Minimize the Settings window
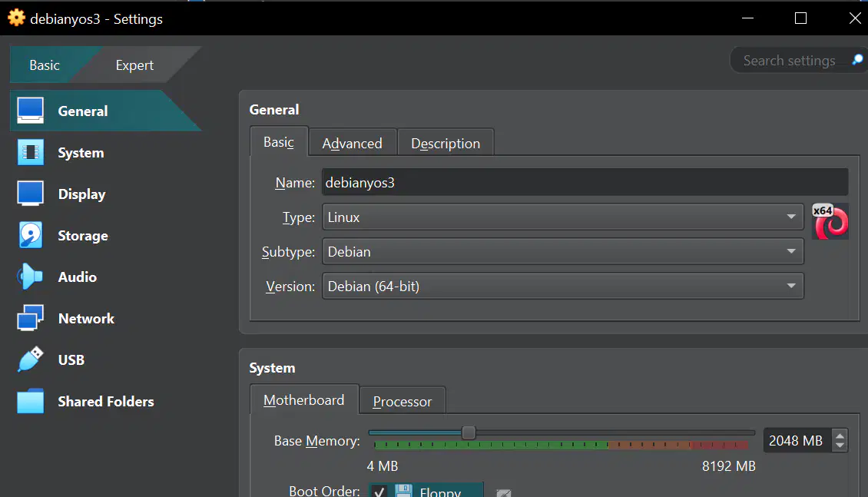 (x=748, y=18)
